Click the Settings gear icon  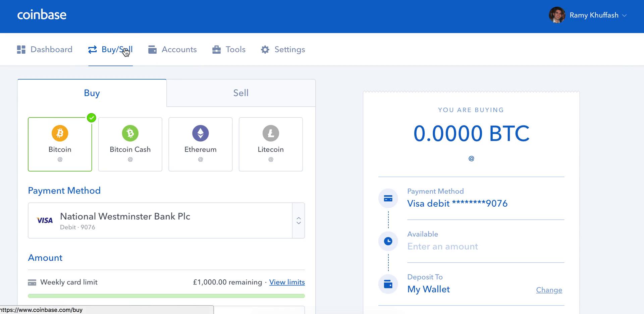click(265, 49)
